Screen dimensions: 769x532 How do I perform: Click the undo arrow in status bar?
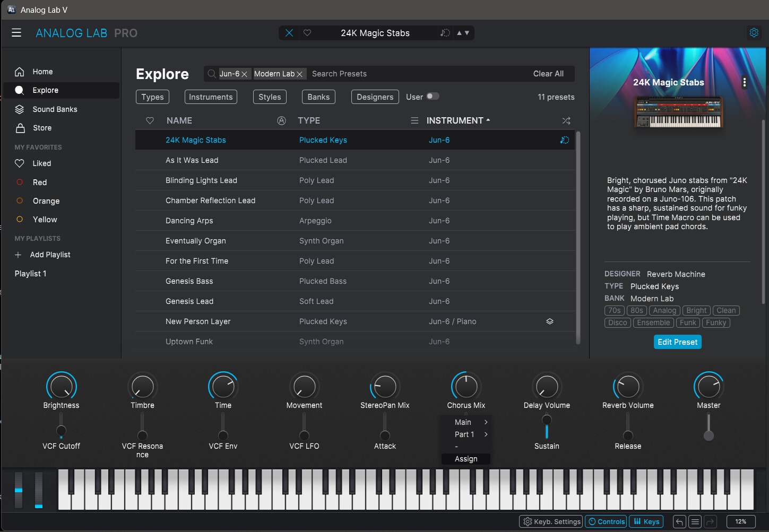tap(679, 521)
